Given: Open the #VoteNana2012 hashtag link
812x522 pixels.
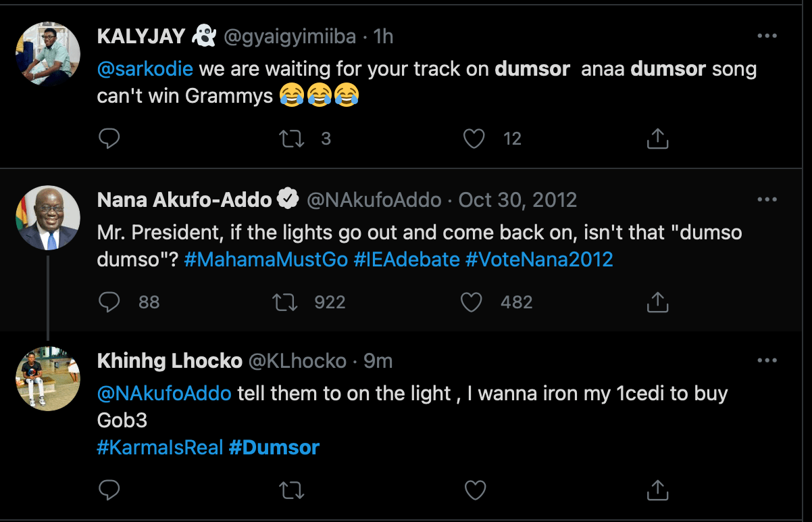Looking at the screenshot, I should pyautogui.click(x=539, y=260).
